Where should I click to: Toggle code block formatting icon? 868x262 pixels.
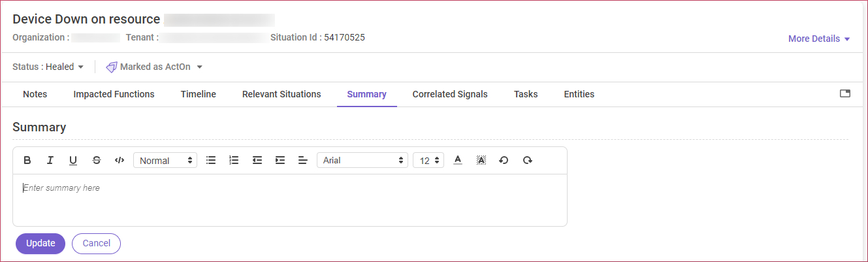[x=119, y=160]
